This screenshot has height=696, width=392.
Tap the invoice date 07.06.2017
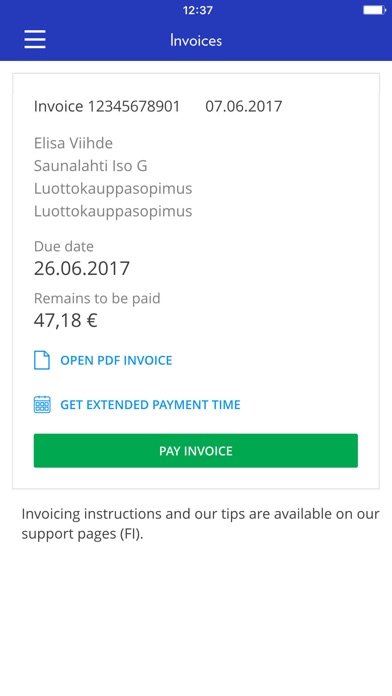244,107
